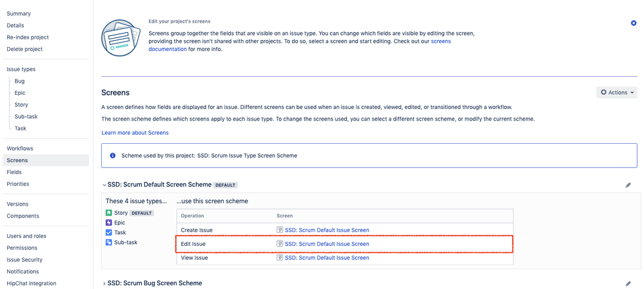Select the Epic issue type in the sidebar tree

click(x=20, y=94)
